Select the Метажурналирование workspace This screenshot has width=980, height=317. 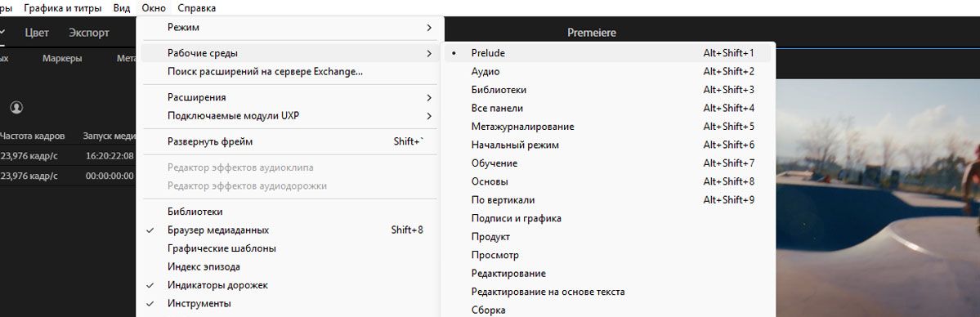tap(607, 127)
